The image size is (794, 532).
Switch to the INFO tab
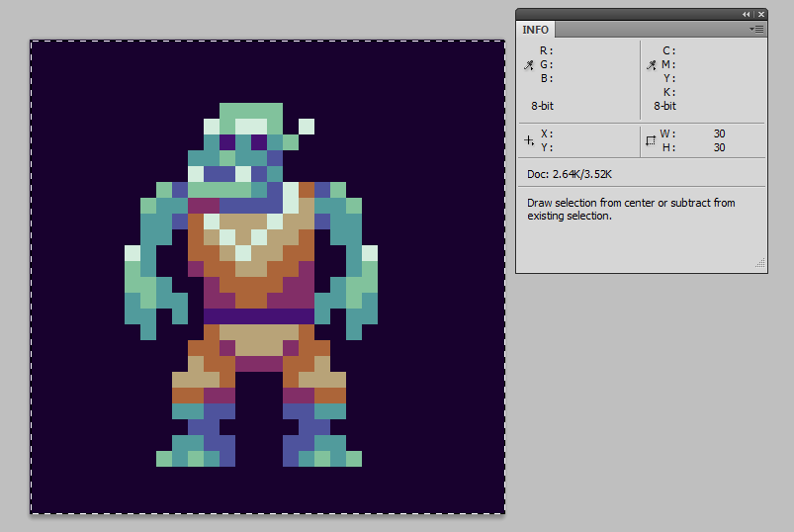[535, 30]
